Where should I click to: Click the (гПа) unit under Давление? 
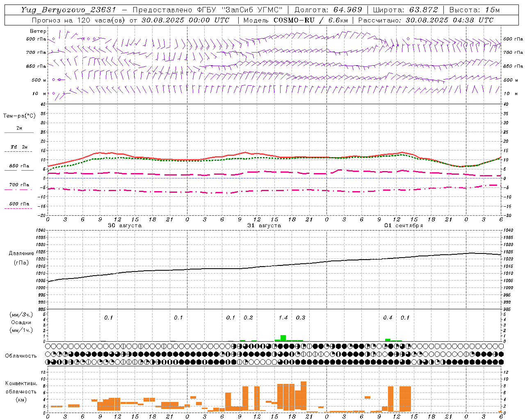[x=21, y=263]
